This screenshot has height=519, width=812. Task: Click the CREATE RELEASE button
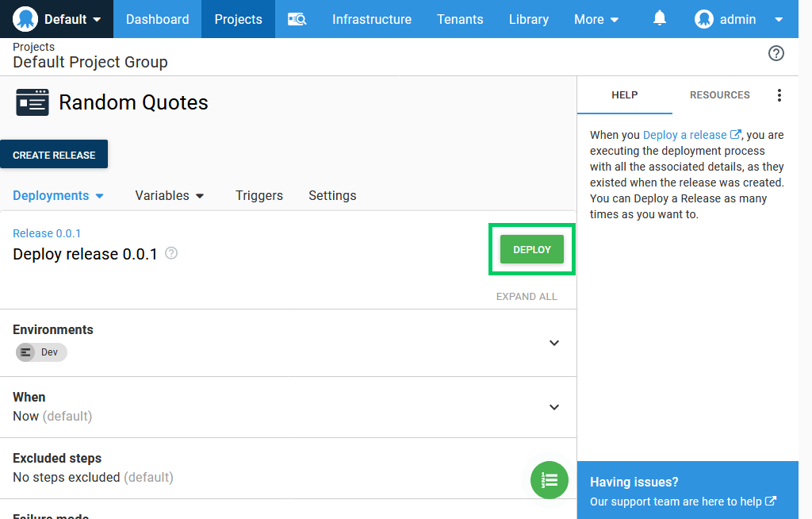[54, 154]
